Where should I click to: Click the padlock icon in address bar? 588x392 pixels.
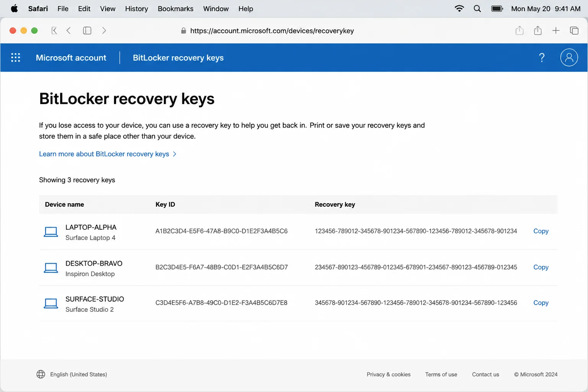[x=184, y=31]
